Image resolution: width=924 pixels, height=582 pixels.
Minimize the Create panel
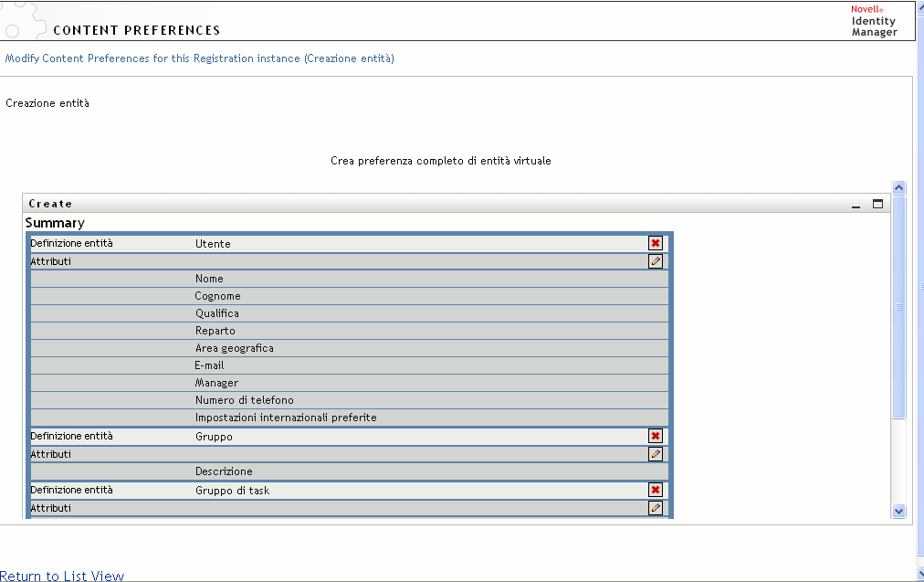coord(856,204)
